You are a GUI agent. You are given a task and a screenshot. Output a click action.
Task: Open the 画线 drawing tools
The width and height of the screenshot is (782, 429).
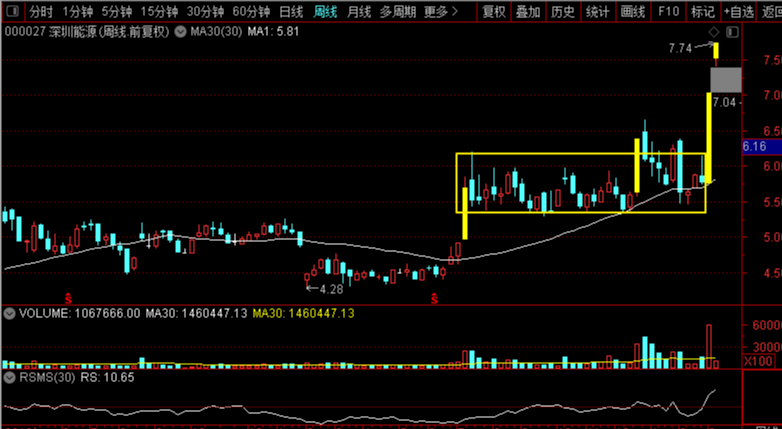(x=632, y=12)
